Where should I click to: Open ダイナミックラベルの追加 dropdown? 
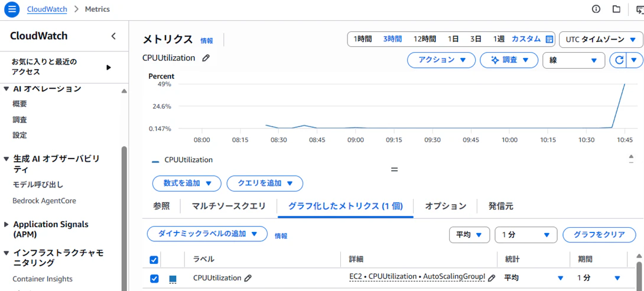(207, 234)
